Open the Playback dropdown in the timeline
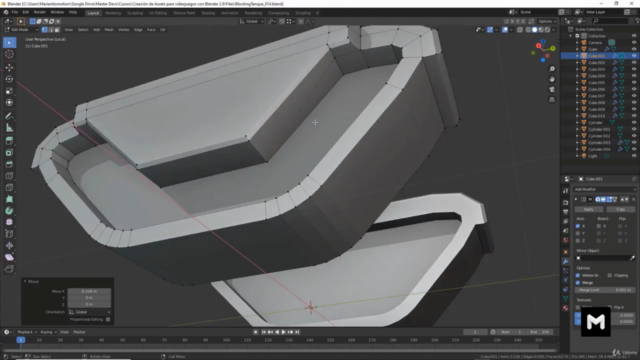Viewport: 640px width, 360px height. click(27, 332)
